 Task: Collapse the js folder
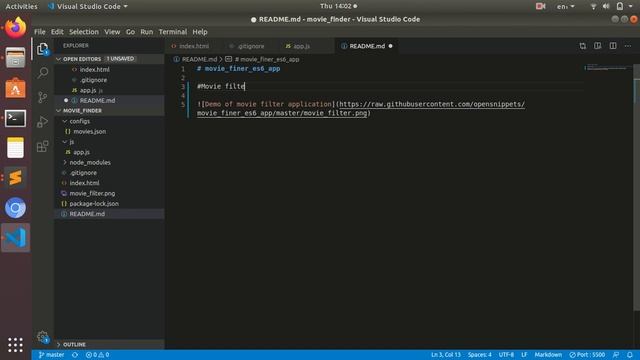click(x=68, y=142)
